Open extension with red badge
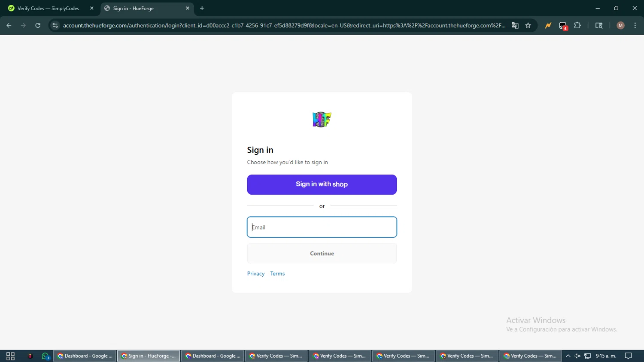This screenshot has width=644, height=362. pyautogui.click(x=563, y=26)
